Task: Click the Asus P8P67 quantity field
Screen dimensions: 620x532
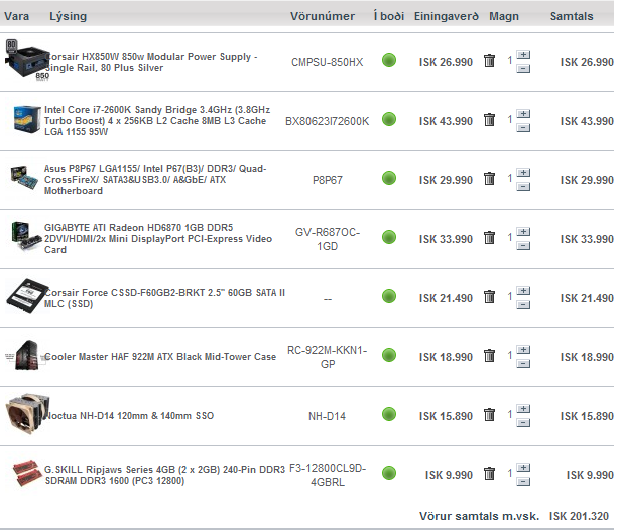Action: pyautogui.click(x=509, y=179)
